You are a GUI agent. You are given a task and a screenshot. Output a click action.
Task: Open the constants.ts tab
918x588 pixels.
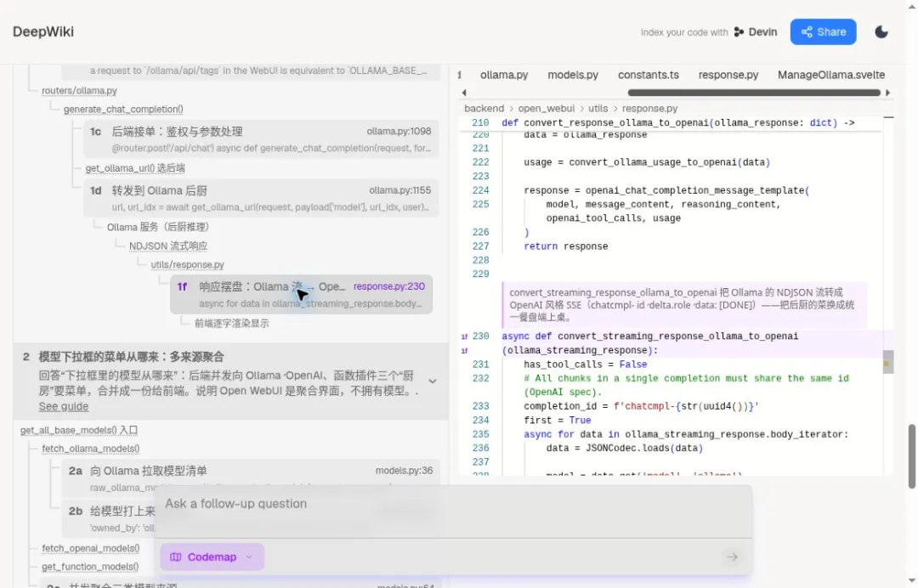click(648, 75)
